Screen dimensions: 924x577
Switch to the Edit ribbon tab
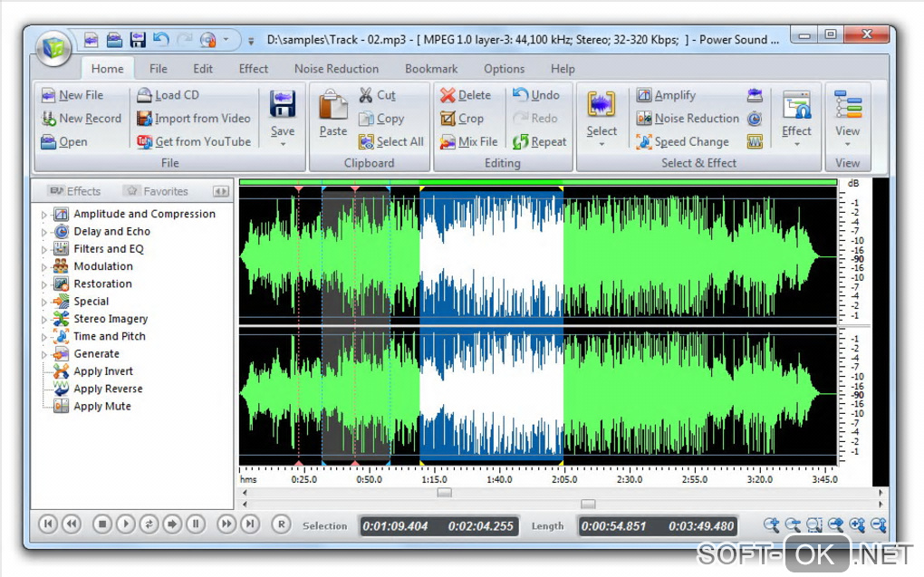203,68
